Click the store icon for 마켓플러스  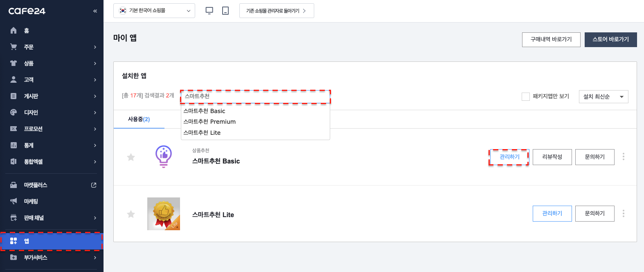click(x=14, y=185)
